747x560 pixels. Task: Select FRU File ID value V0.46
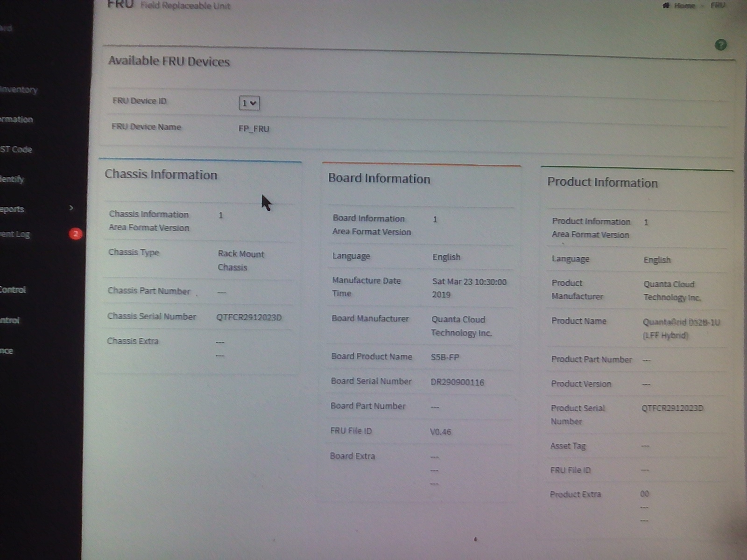(x=440, y=432)
